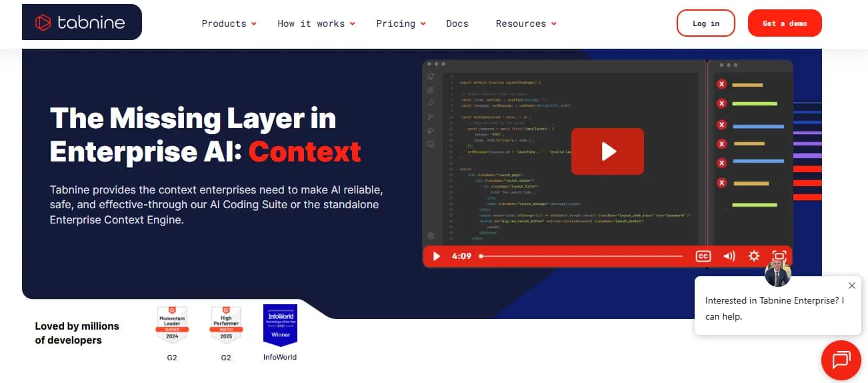Click the Get a demo button
The image size is (868, 383).
click(x=785, y=23)
